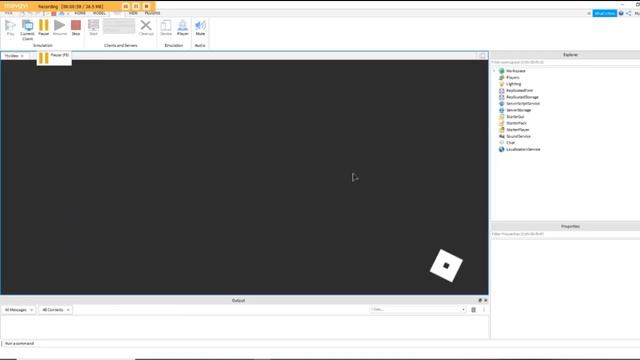Click the first recorder control icon
640x360 pixels.
(126, 6)
